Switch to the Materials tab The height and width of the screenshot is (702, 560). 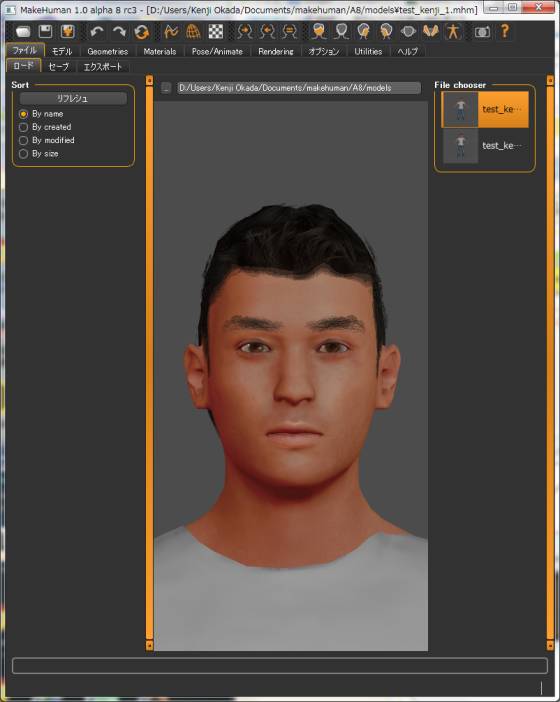tap(160, 51)
